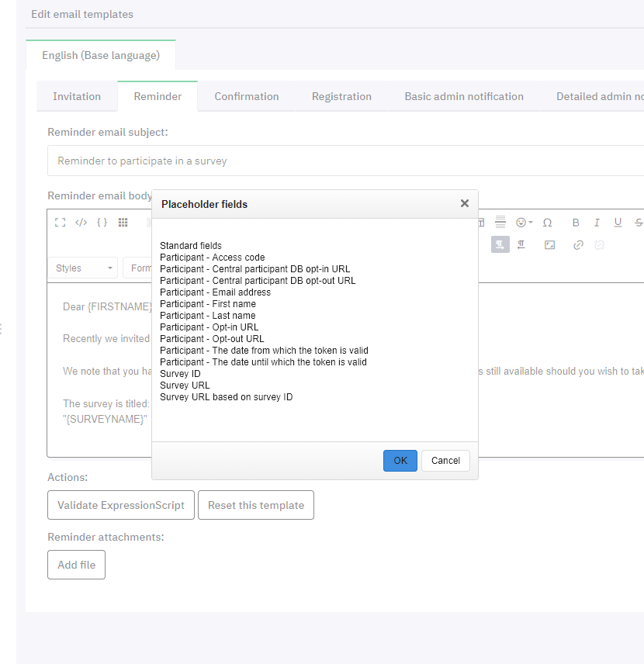Click the Show blocks grid icon
The height and width of the screenshot is (664, 644).
coord(123,223)
